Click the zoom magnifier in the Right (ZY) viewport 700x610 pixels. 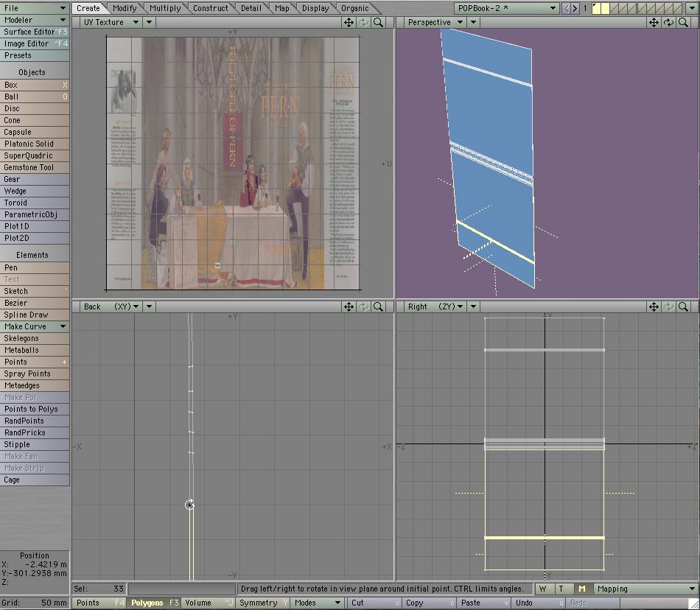(x=683, y=306)
